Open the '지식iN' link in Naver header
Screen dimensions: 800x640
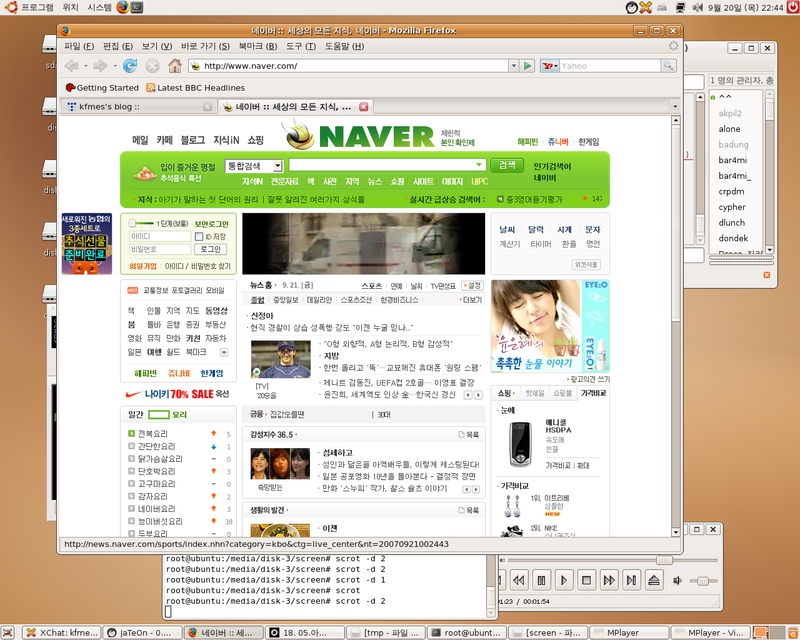coord(226,140)
